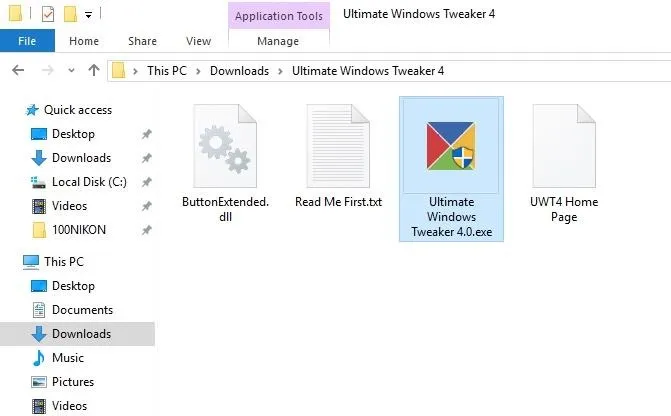Screen dimensions: 671x416
Task: Expand the chevron after Downloads in the address bar
Action: pos(280,71)
